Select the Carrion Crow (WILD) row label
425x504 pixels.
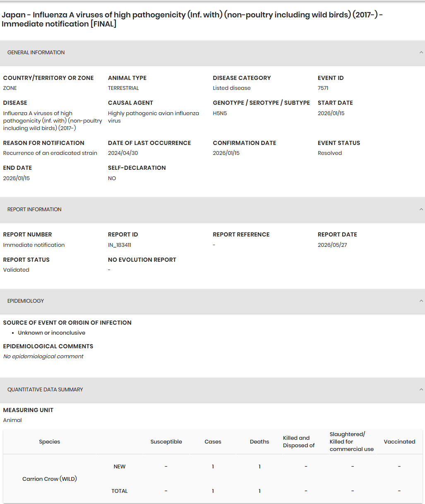[50, 479]
